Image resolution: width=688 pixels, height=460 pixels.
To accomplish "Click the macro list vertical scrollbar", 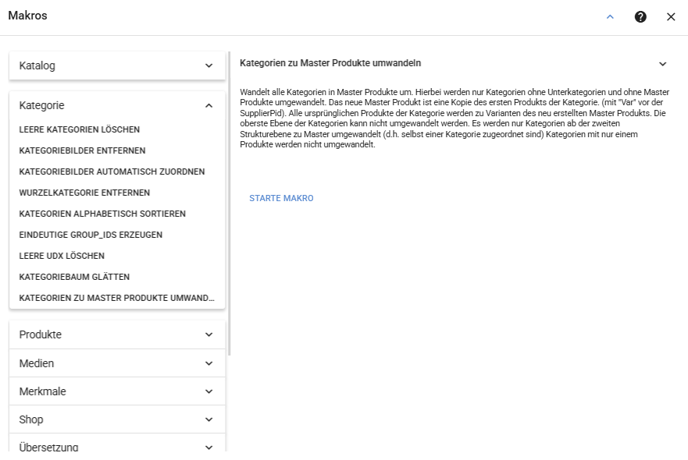I will click(229, 203).
